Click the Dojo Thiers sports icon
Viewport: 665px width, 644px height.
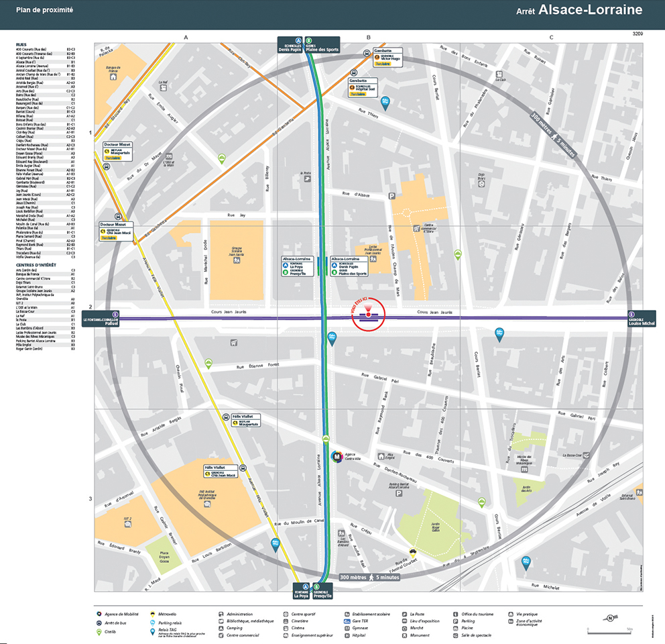tap(481, 184)
